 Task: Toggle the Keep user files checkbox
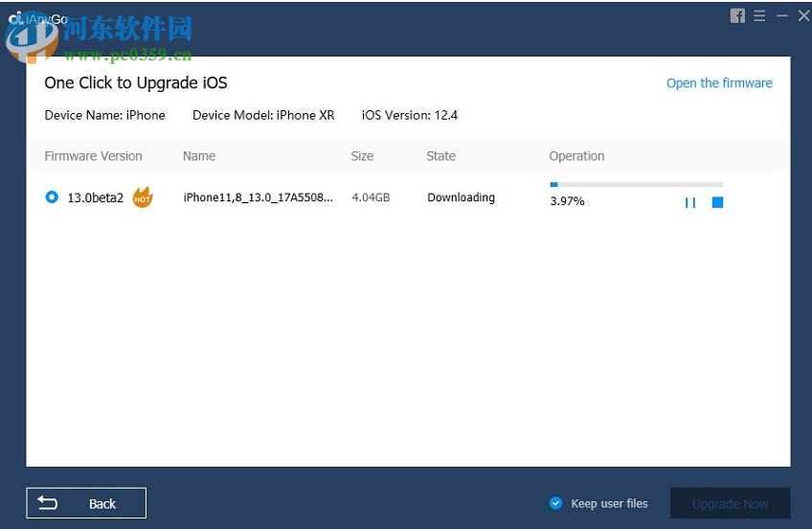pos(555,503)
